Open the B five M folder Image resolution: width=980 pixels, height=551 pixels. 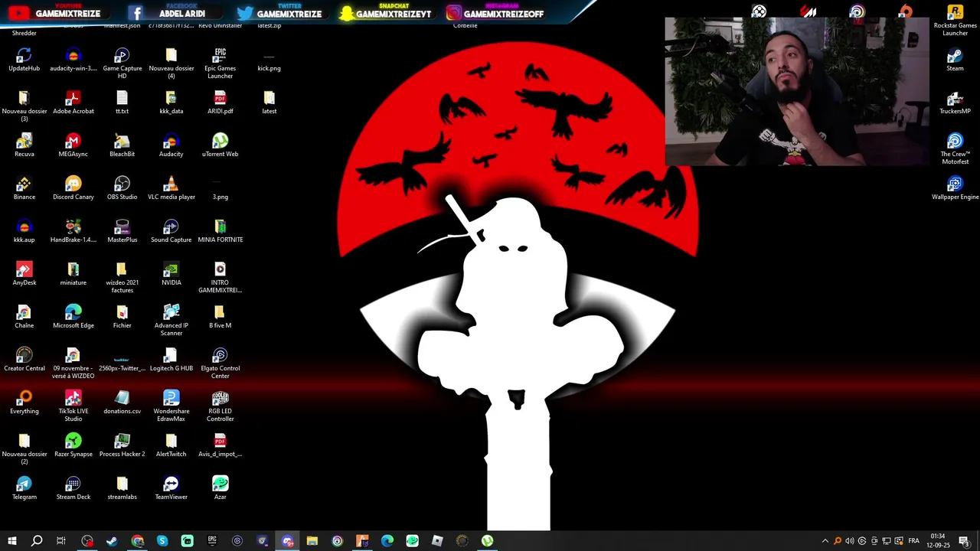point(220,317)
